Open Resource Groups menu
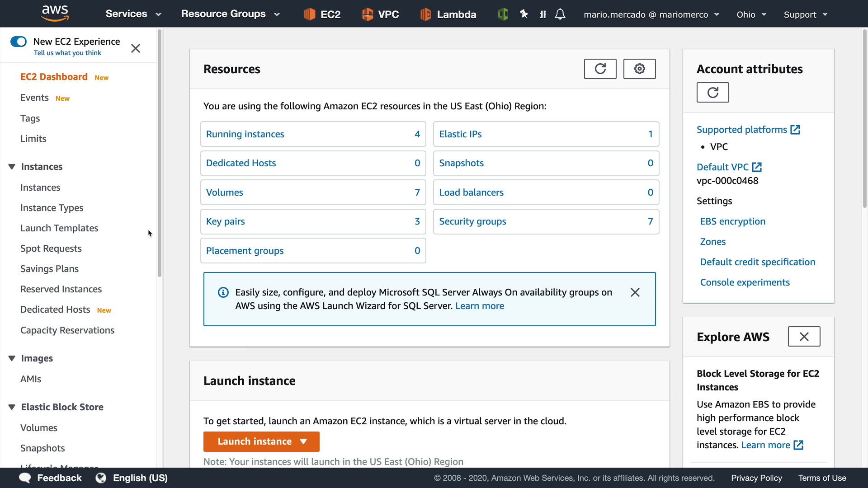The height and width of the screenshot is (488, 868). point(230,14)
